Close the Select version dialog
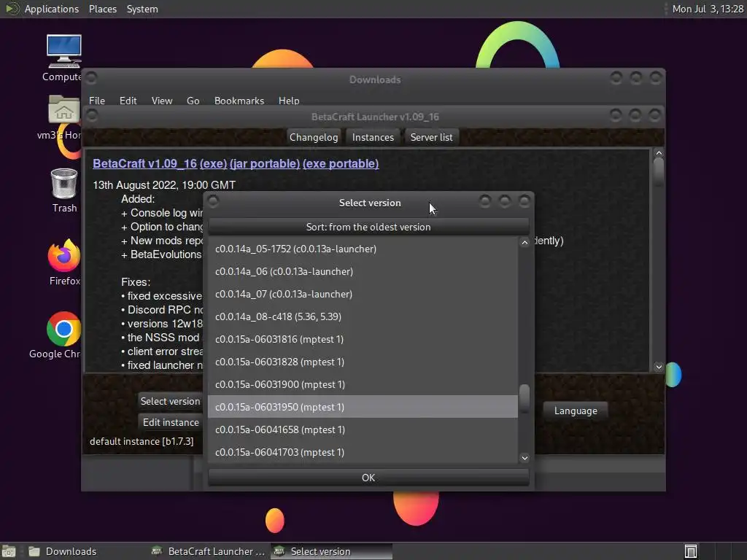 [525, 201]
